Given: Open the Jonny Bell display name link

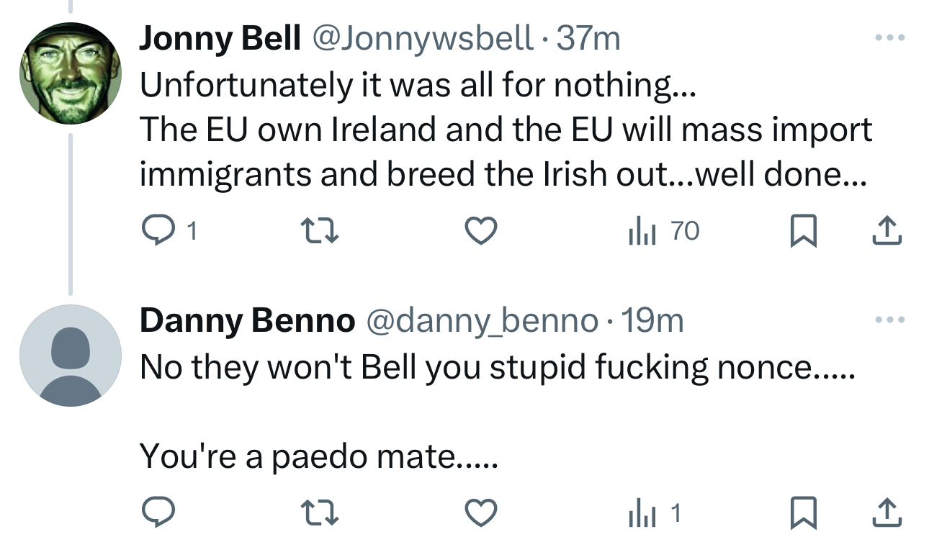Looking at the screenshot, I should point(220,38).
